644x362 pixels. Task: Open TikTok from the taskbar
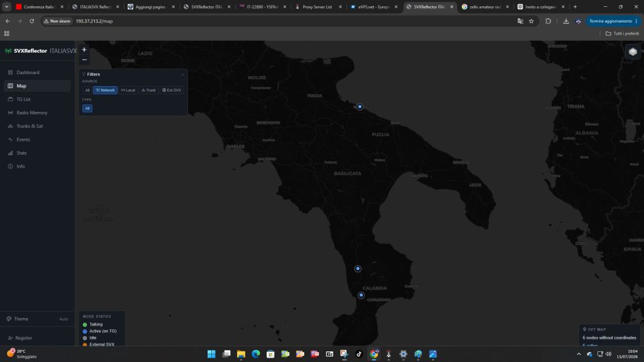pyautogui.click(x=359, y=354)
